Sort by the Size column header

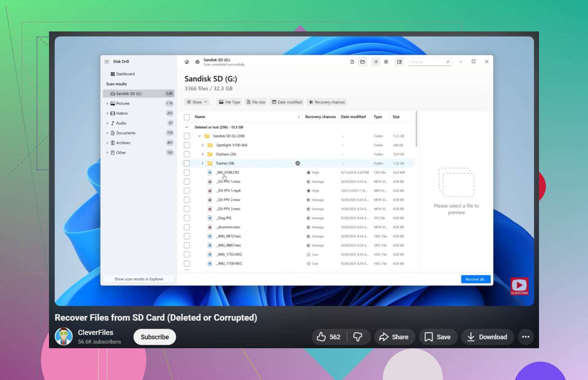click(x=396, y=117)
